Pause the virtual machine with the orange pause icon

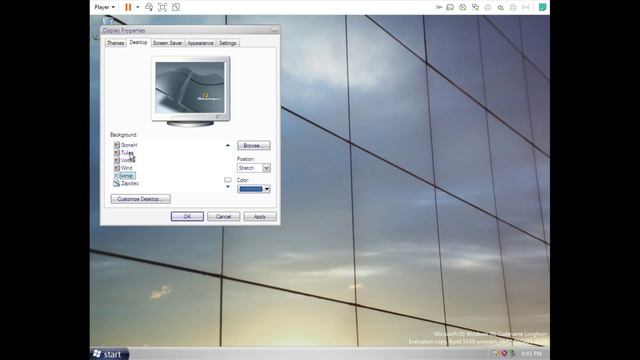point(128,7)
